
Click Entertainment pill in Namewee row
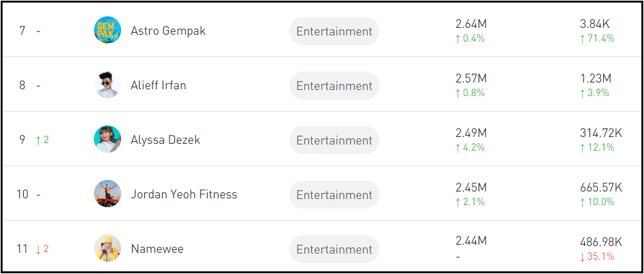click(334, 249)
